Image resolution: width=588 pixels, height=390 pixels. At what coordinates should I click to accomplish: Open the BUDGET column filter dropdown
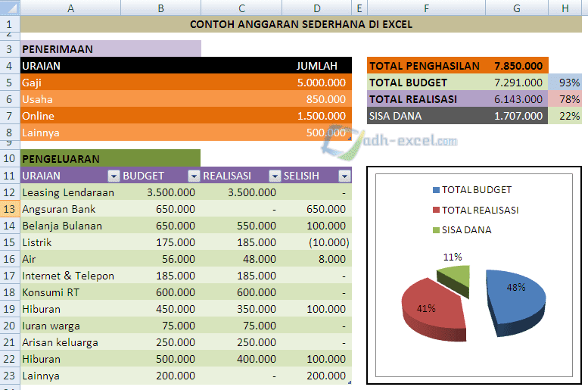tap(194, 176)
